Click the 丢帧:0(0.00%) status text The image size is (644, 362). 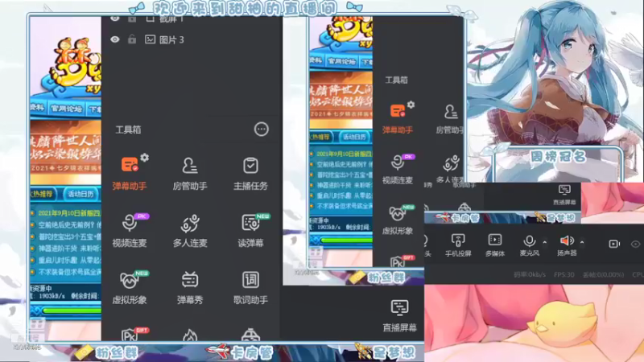point(603,274)
